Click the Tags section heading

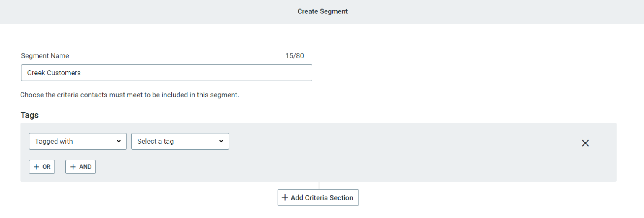[29, 115]
